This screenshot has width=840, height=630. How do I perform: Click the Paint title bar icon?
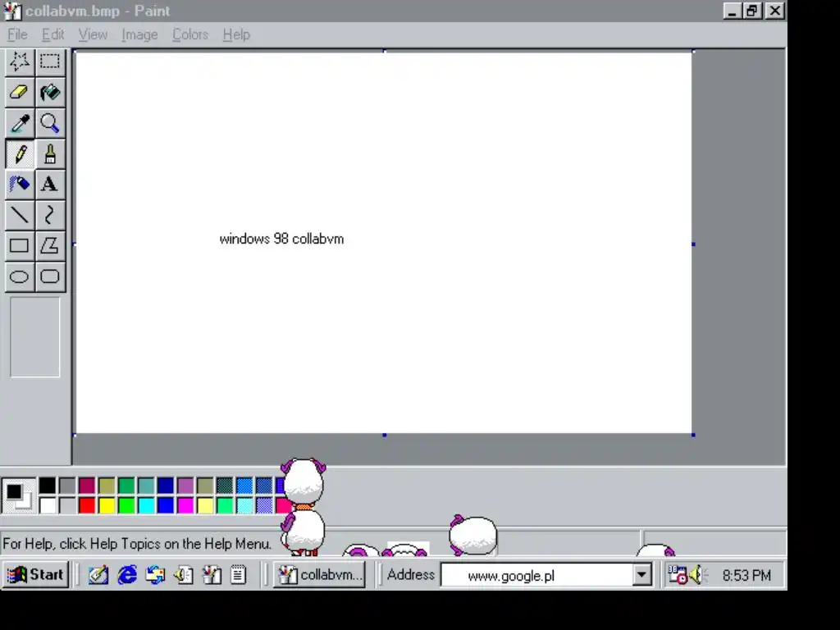click(13, 11)
